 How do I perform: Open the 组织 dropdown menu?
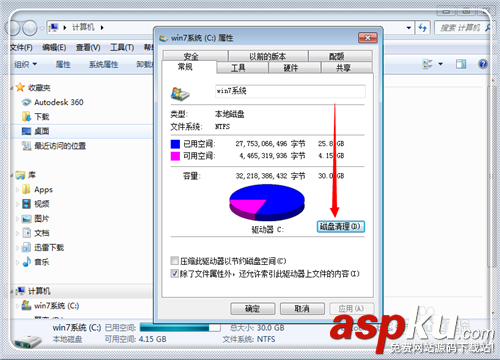[25, 64]
